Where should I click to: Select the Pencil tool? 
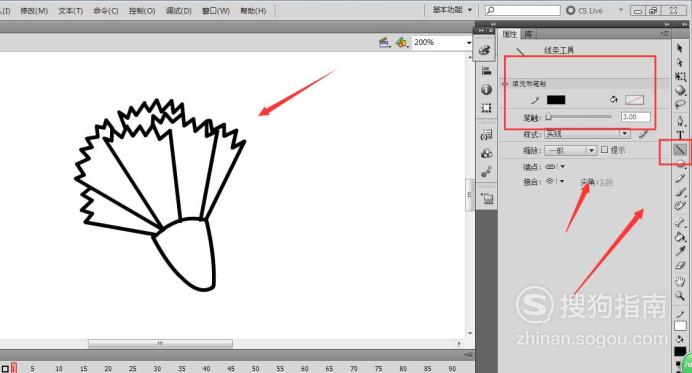click(680, 178)
